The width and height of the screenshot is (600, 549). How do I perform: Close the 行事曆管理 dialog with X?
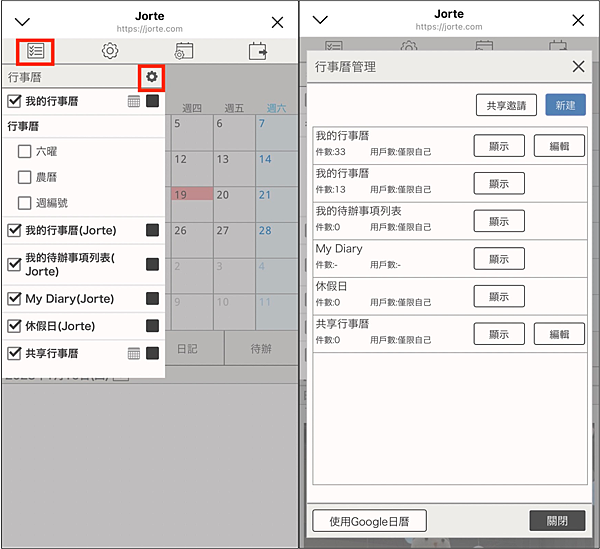[578, 66]
